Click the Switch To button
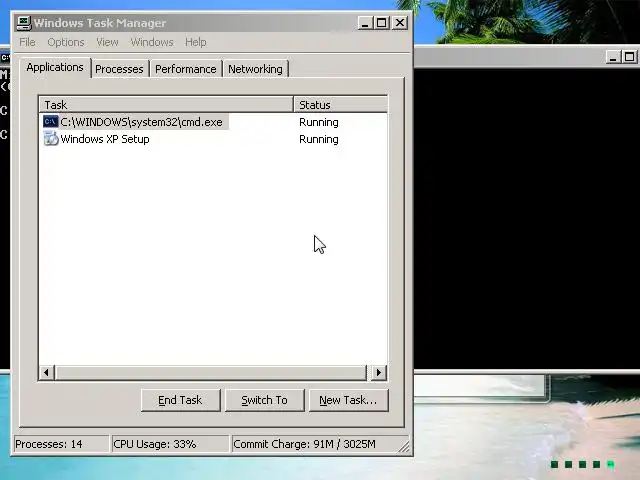The height and width of the screenshot is (480, 640). [264, 400]
